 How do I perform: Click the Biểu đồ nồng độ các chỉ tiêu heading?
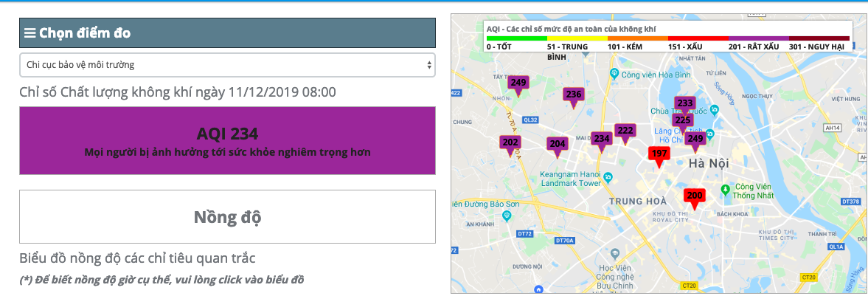(x=137, y=258)
